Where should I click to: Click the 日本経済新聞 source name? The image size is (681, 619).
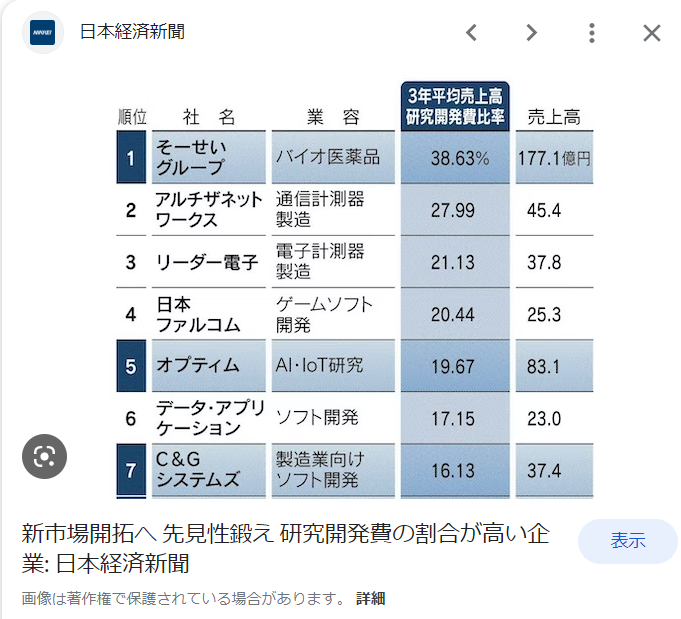132,32
